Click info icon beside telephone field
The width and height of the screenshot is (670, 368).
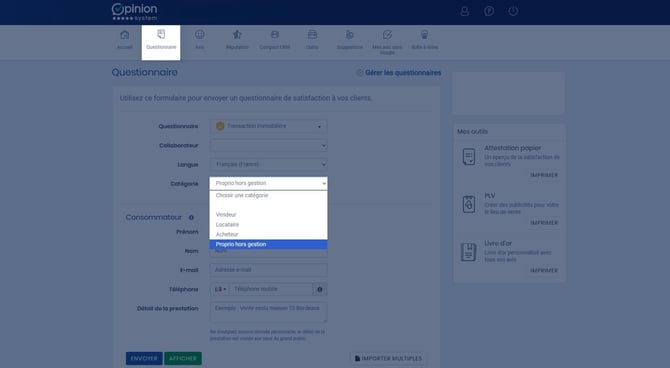(320, 289)
